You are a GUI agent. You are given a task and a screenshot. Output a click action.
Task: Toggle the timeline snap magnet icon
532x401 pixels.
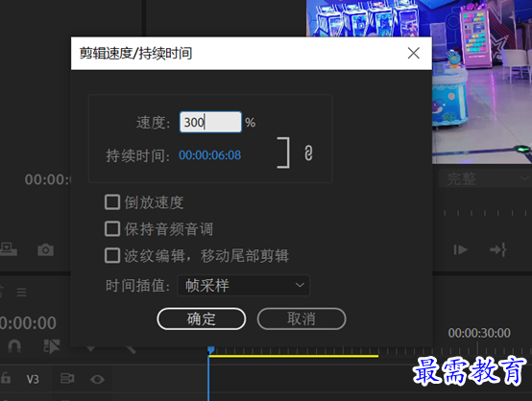tap(14, 346)
